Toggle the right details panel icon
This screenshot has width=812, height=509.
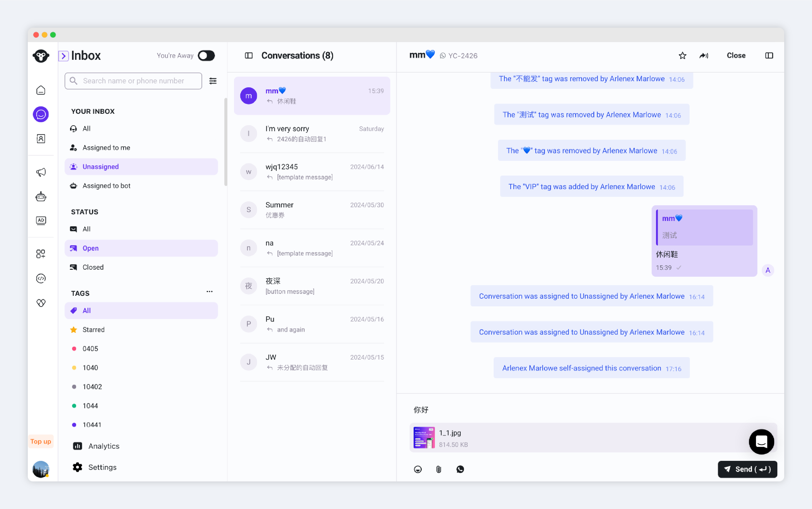tap(769, 56)
